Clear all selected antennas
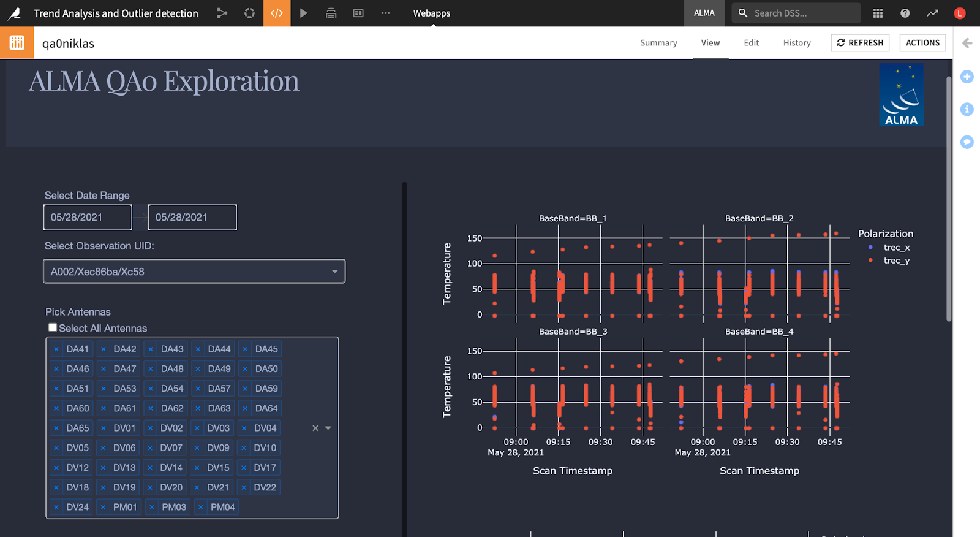Image resolution: width=980 pixels, height=537 pixels. (315, 428)
